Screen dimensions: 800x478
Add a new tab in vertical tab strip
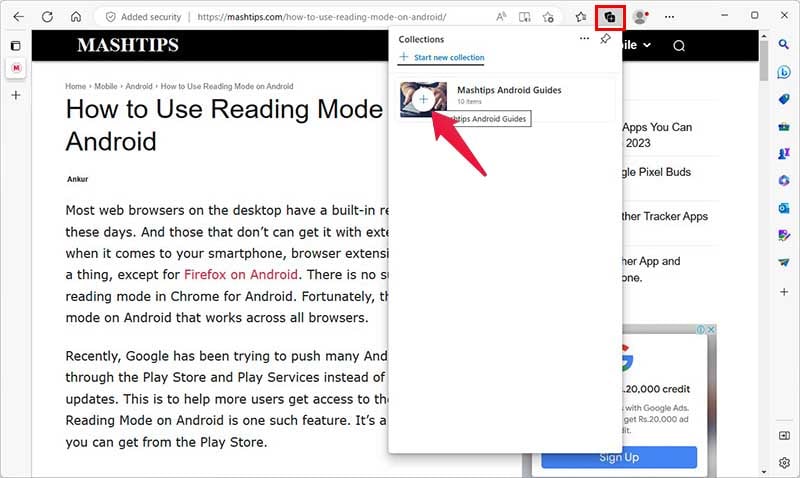[16, 95]
